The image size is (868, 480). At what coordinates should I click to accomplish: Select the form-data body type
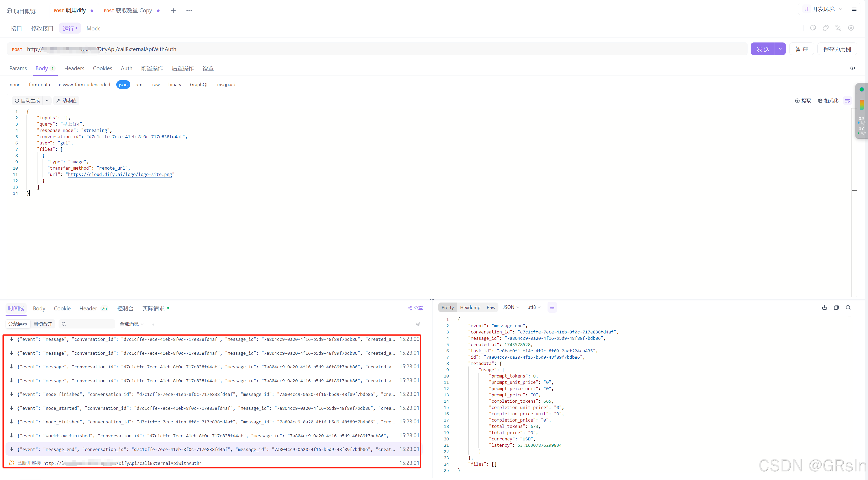point(39,85)
